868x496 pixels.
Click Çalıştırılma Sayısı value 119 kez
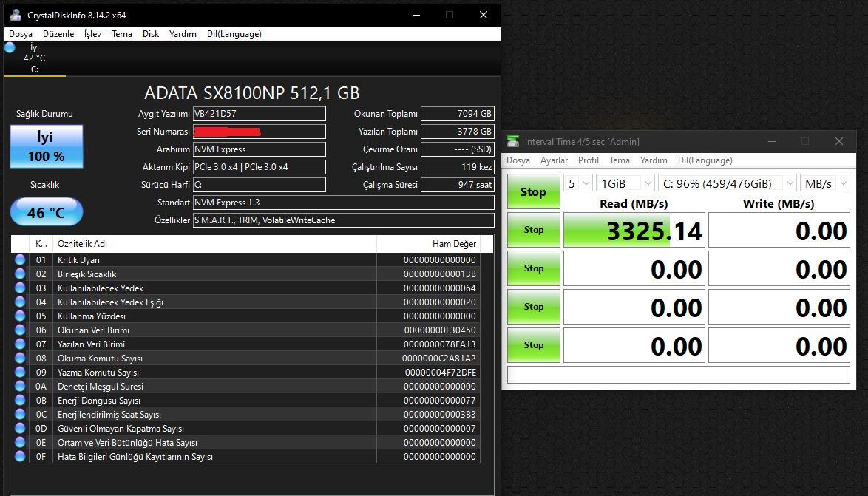coord(457,166)
